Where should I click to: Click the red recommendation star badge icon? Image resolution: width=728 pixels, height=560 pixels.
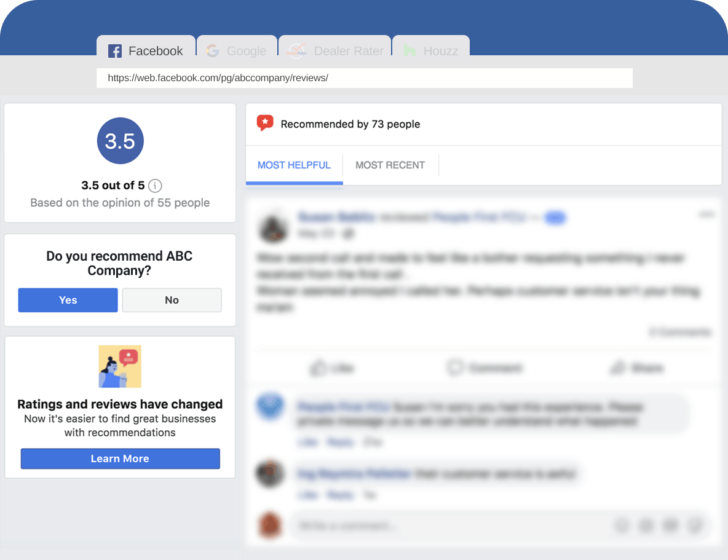point(265,123)
